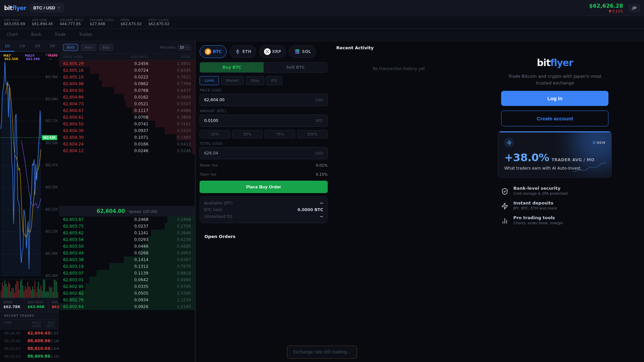Select bid row priced 62,603.38

pyautogui.click(x=127, y=260)
